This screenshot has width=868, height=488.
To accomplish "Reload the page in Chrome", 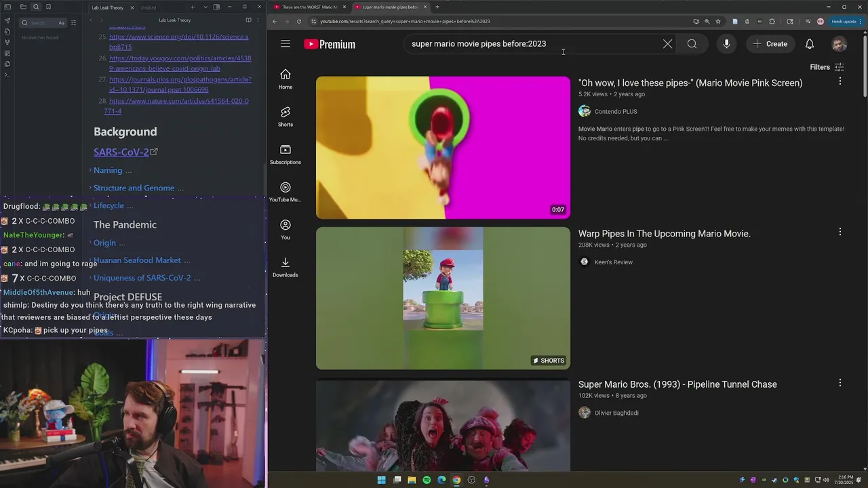I will (x=299, y=21).
